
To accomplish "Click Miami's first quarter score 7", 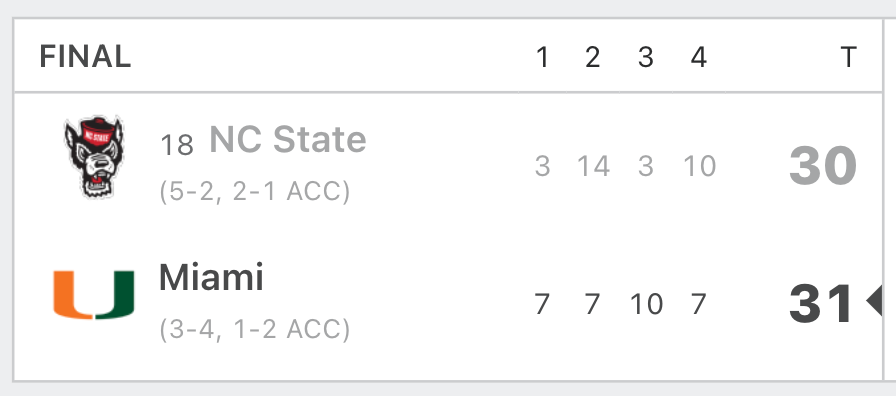I will (x=542, y=304).
